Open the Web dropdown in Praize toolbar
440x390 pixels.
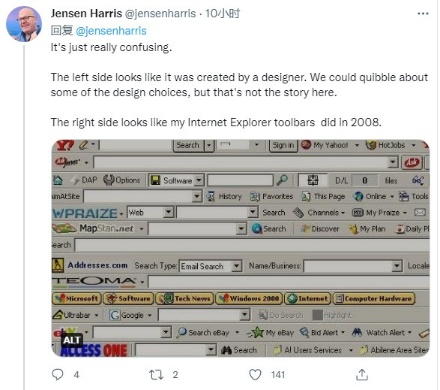[169, 212]
